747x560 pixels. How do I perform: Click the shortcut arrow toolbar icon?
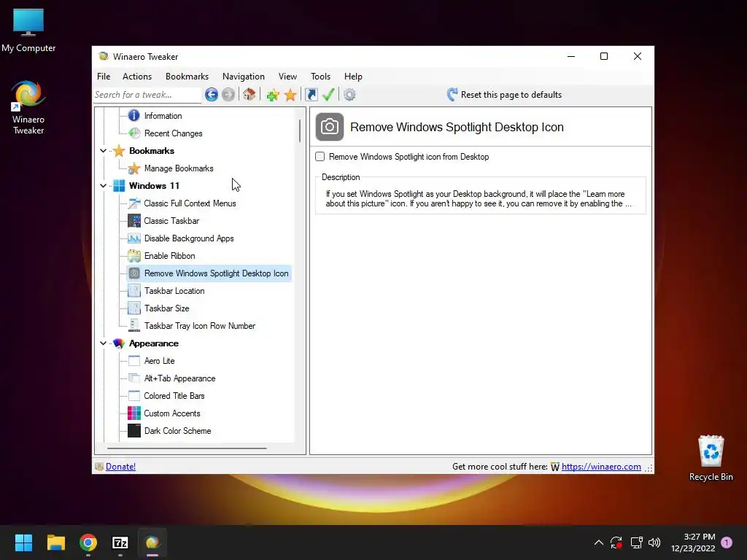click(311, 95)
